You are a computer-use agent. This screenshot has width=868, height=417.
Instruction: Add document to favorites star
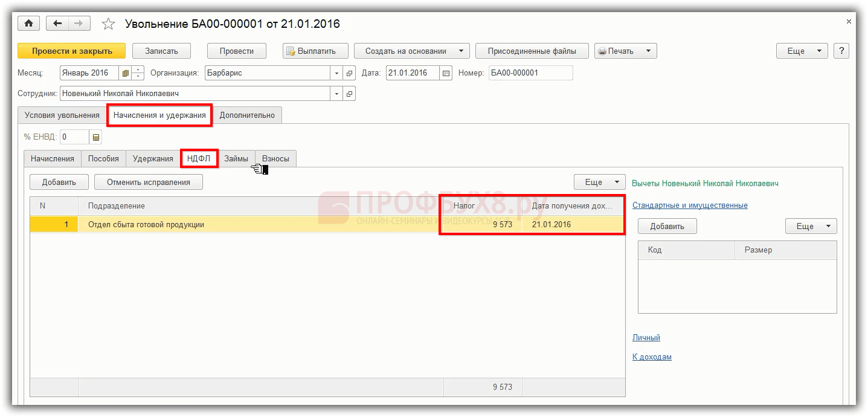[x=108, y=24]
